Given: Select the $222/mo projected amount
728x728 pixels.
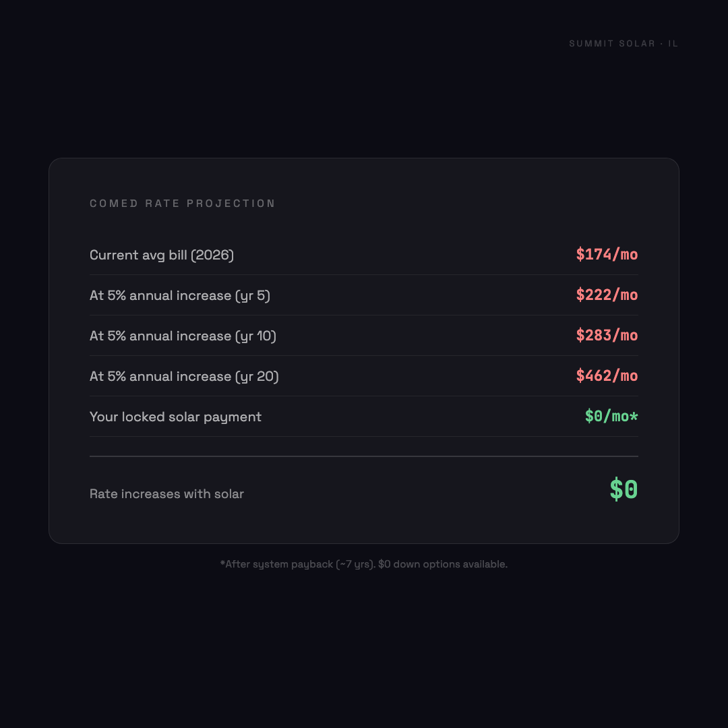Looking at the screenshot, I should click(x=607, y=295).
